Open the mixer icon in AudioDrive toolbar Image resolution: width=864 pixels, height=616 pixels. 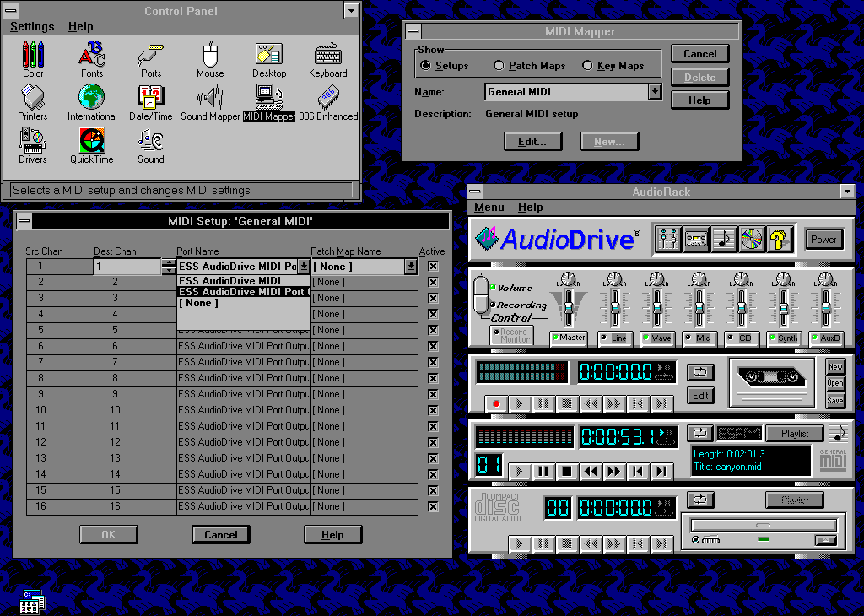[x=668, y=240]
